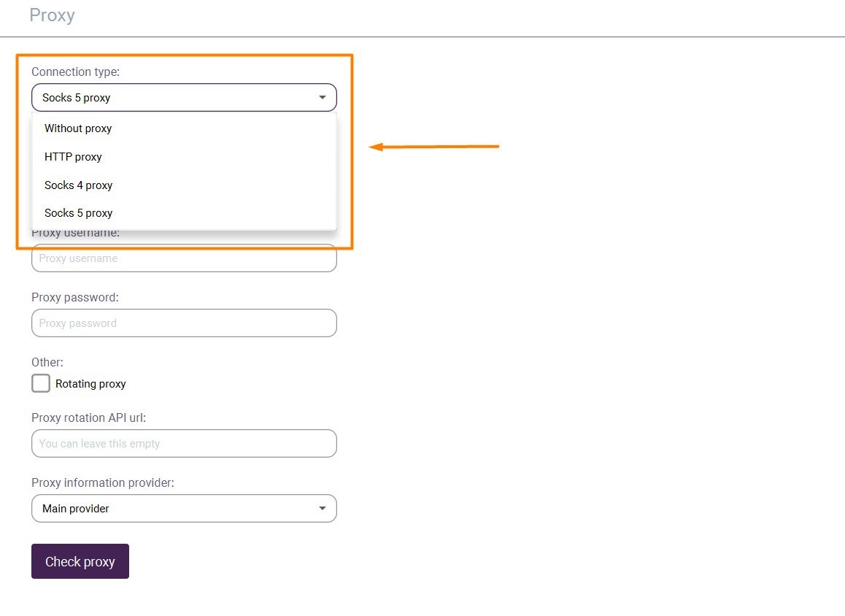The height and width of the screenshot is (616, 845).
Task: Click the 'Proxy password:' label
Action: [75, 298]
